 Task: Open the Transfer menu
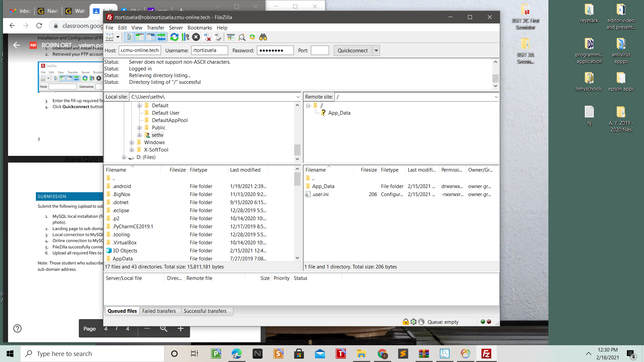point(155,28)
